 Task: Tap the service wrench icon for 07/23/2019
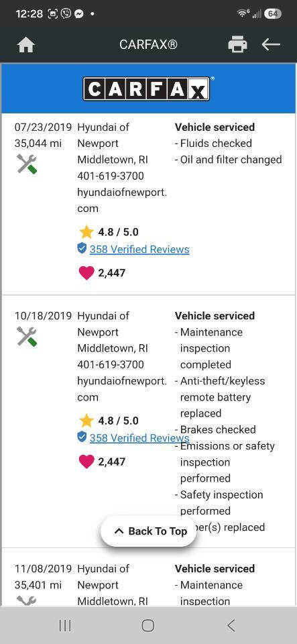(27, 164)
